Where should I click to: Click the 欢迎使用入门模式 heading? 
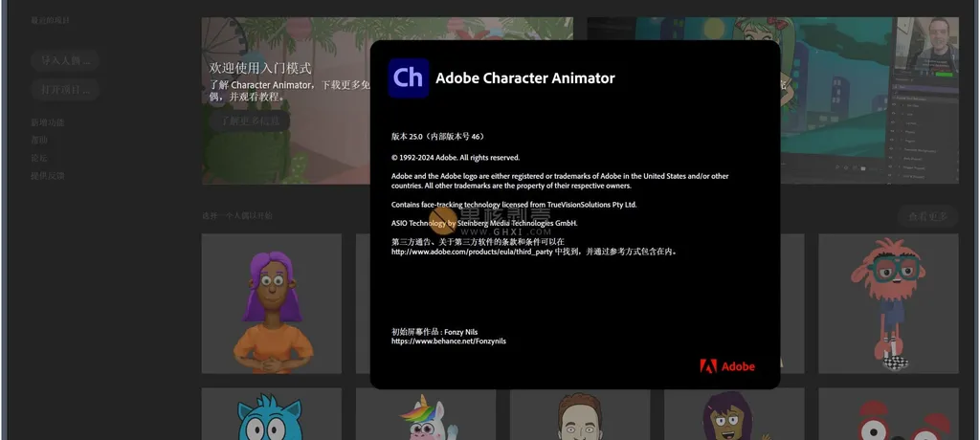[260, 68]
